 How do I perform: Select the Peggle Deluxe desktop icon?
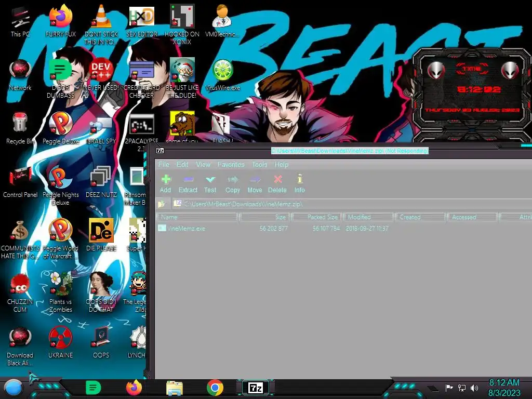point(61,129)
